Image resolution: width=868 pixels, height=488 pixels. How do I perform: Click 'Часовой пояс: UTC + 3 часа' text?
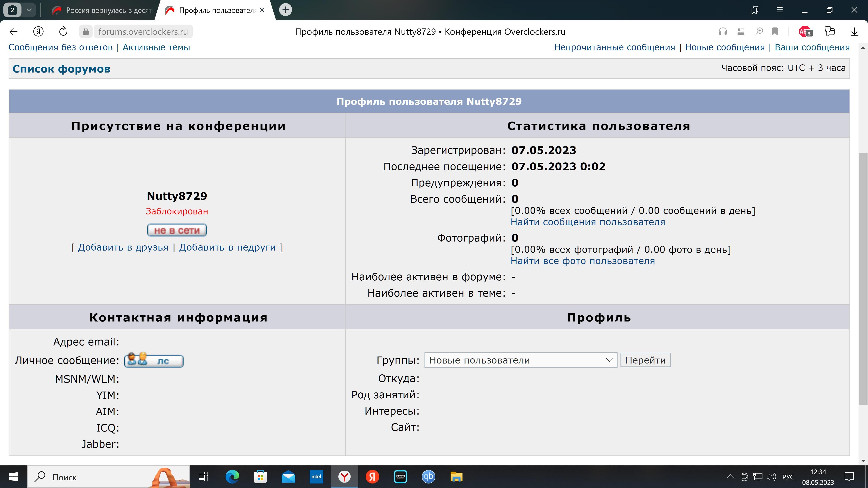(x=783, y=68)
